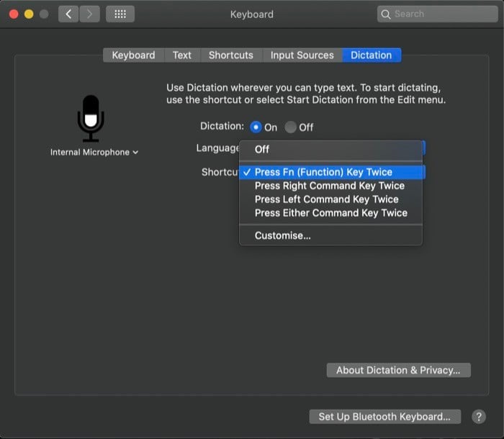Image resolution: width=504 pixels, height=439 pixels.
Task: Select Press Left Command Key Twice
Action: click(330, 199)
